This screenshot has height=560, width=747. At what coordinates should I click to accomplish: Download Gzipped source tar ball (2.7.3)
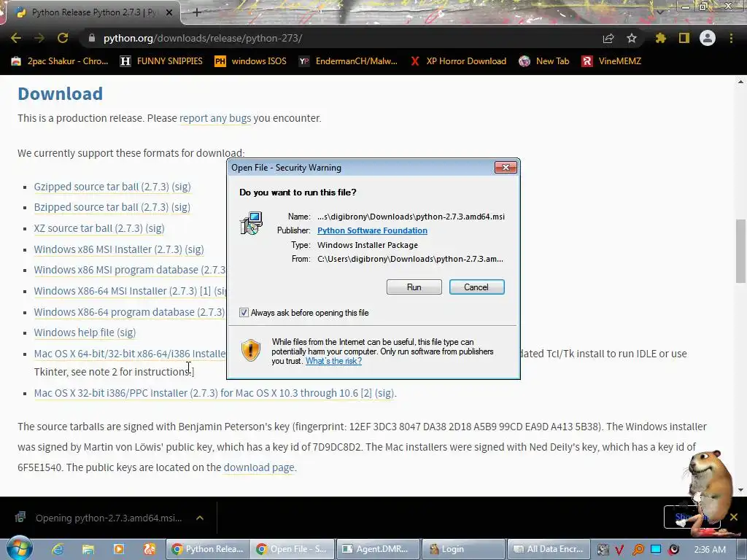click(x=101, y=187)
